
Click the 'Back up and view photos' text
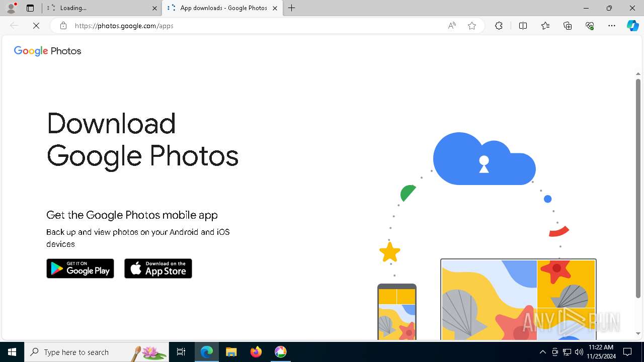[138, 238]
